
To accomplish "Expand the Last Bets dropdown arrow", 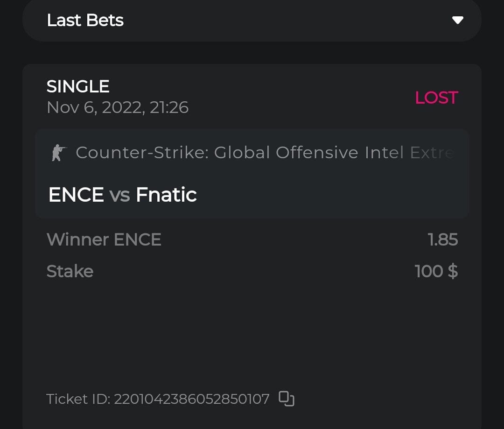I will click(x=457, y=20).
